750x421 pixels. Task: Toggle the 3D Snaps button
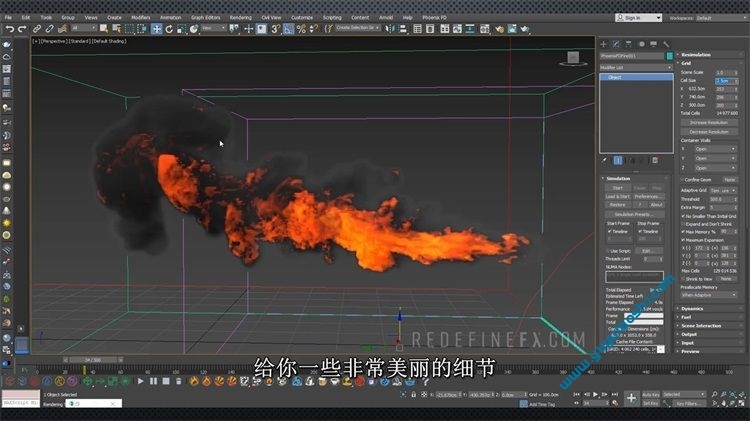pyautogui.click(x=276, y=29)
